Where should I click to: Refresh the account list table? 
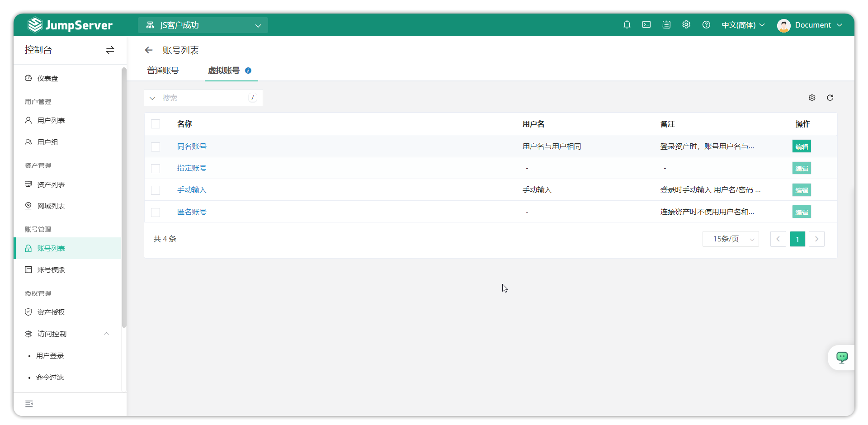tap(830, 98)
